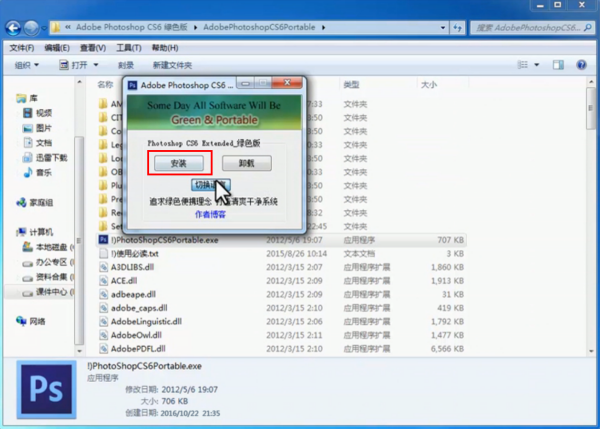Screen dimensions: 600x429
Task: Open the 组织 dropdown in toolbar
Action: tap(27, 65)
